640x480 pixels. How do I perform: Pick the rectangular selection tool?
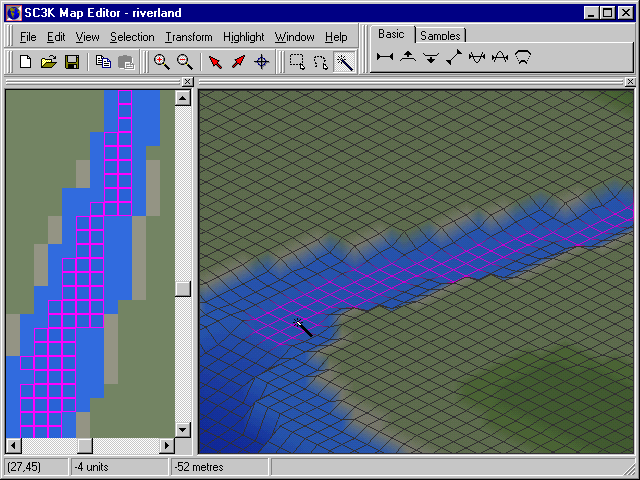297,62
